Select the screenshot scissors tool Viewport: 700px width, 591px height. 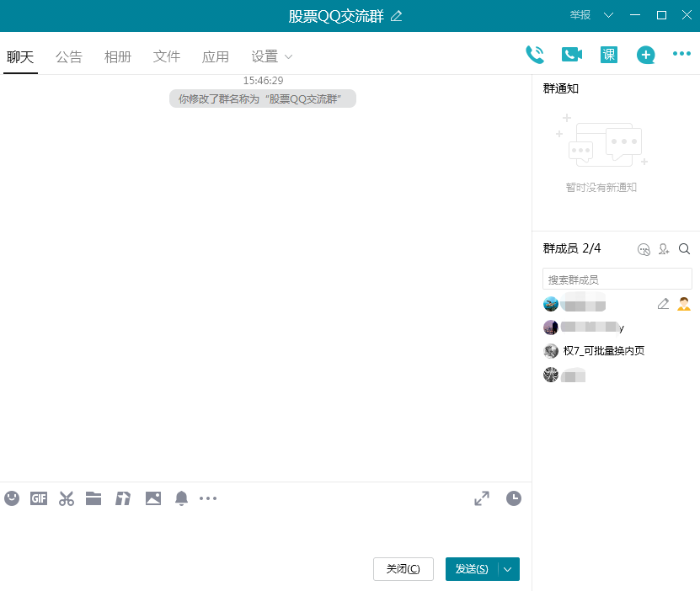[66, 498]
